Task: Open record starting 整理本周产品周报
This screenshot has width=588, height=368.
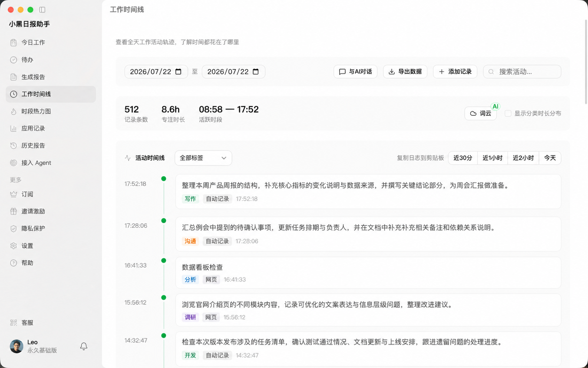Action: (368, 192)
